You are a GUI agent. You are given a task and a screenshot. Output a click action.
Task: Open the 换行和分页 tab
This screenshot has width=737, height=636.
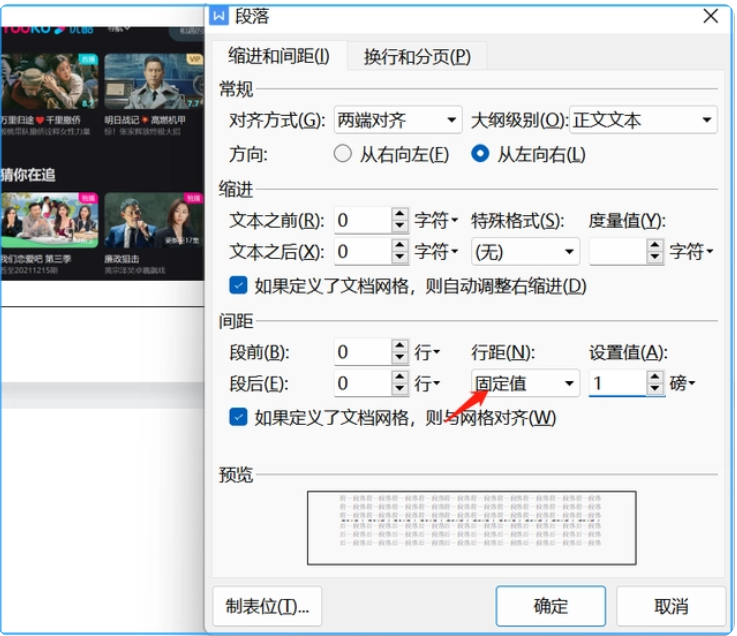tap(417, 57)
